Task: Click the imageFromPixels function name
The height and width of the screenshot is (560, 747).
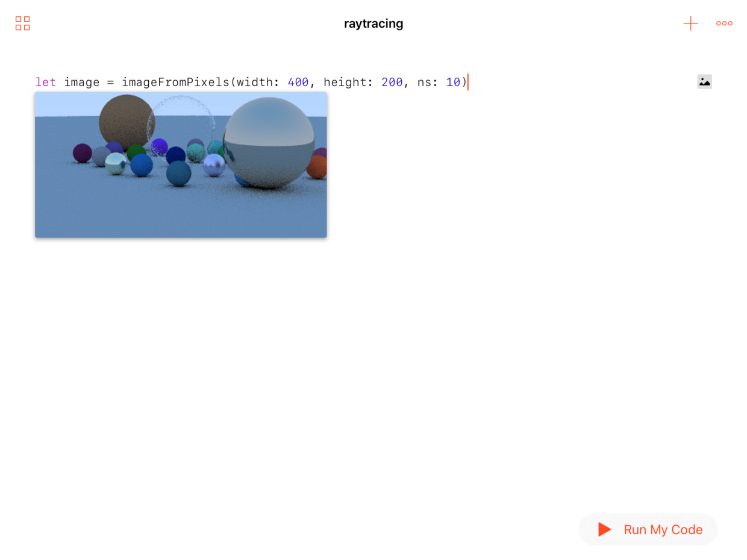Action: coord(175,82)
